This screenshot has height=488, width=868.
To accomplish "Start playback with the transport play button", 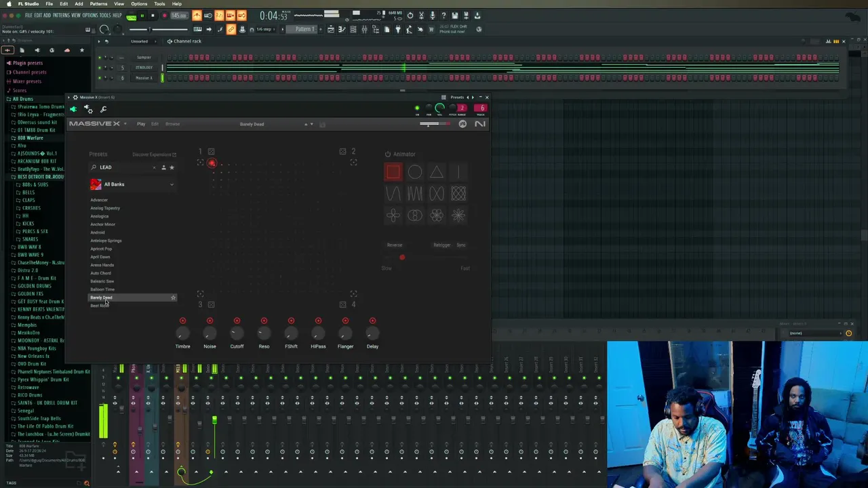I will pos(142,15).
